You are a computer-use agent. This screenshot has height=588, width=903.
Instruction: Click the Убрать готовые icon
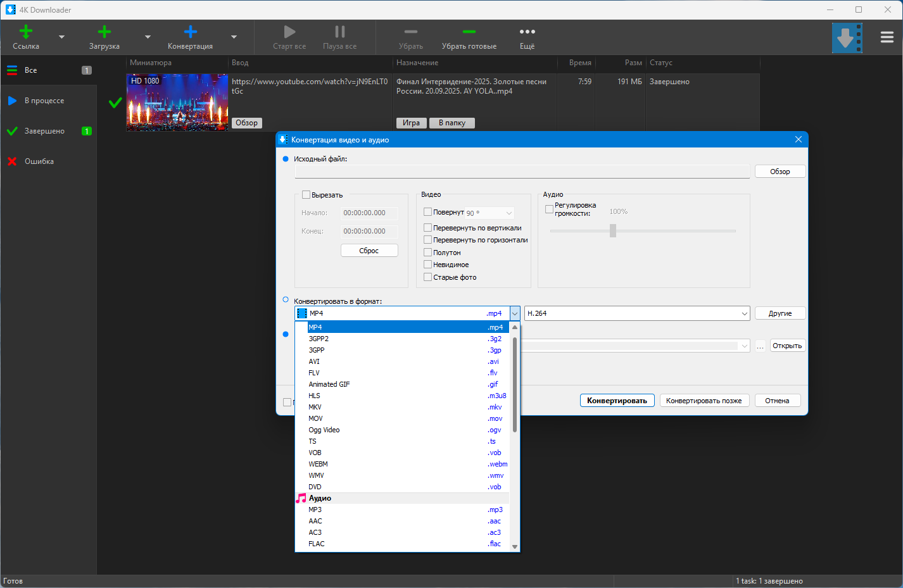469,32
